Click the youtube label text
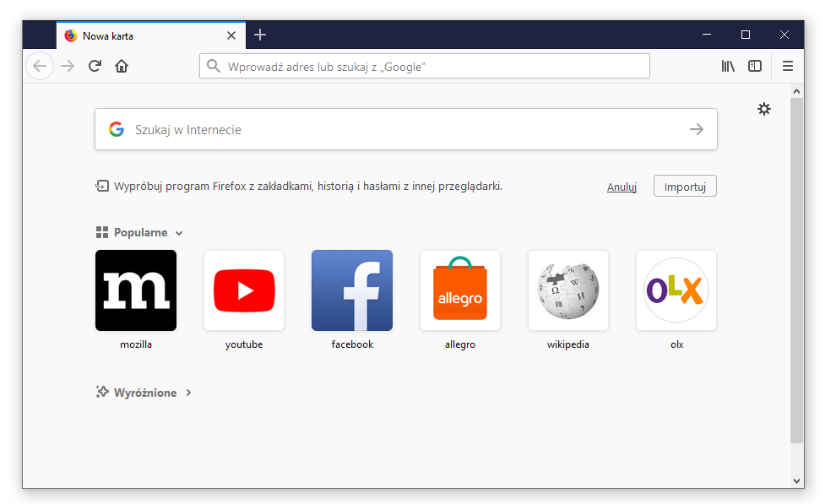The height and width of the screenshot is (504, 825). [243, 344]
